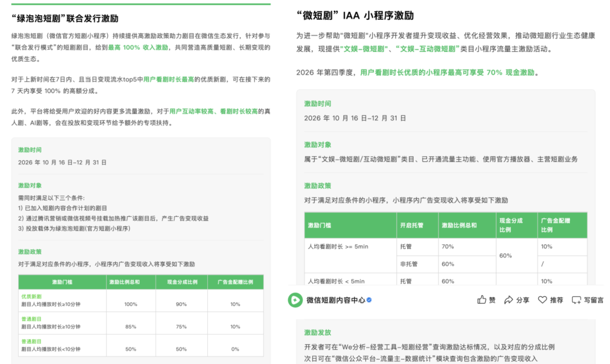Viewport: 610px width, 364px height.
Task: Click the 激励发放 section label
Action: pyautogui.click(x=318, y=333)
